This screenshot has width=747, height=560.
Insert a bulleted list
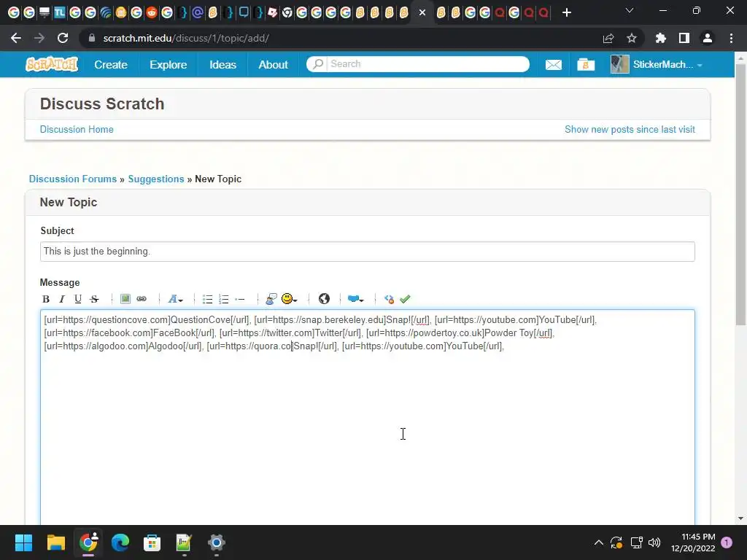[207, 299]
